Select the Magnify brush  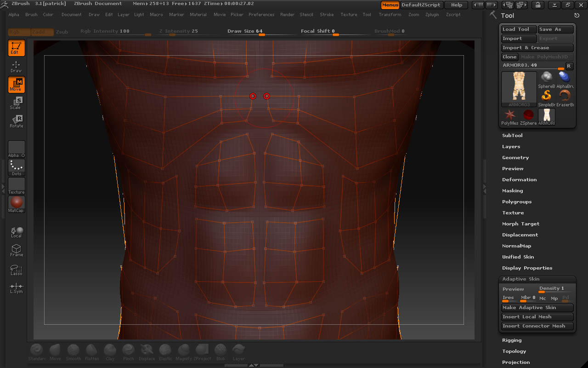(x=184, y=352)
